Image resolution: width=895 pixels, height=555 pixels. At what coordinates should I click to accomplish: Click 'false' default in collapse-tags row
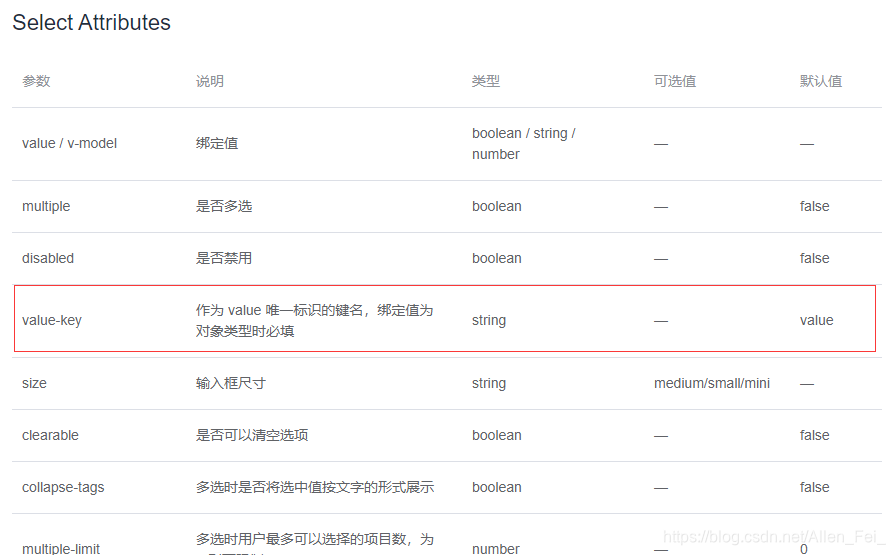coord(815,487)
